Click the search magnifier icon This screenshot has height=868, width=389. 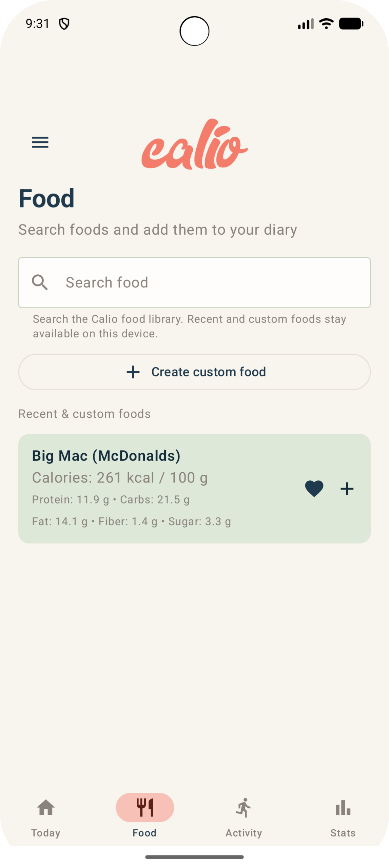pyautogui.click(x=40, y=282)
